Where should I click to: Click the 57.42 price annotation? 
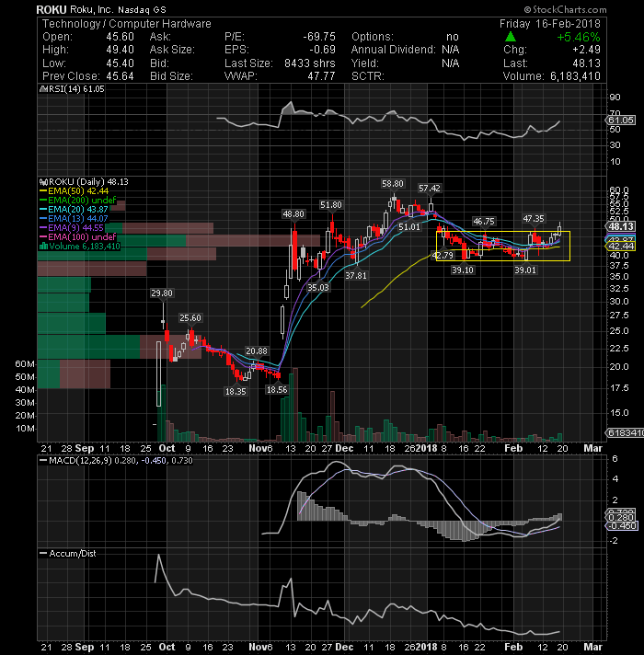[430, 189]
